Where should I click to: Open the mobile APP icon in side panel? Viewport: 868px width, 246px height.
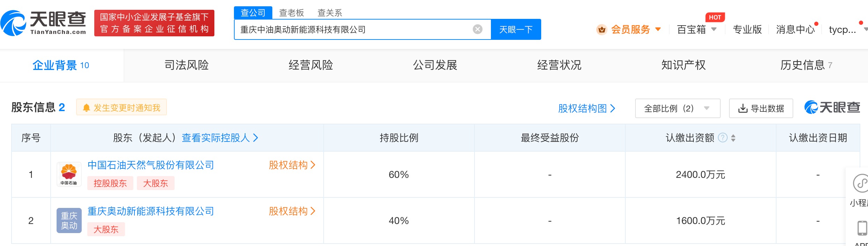tap(862, 228)
